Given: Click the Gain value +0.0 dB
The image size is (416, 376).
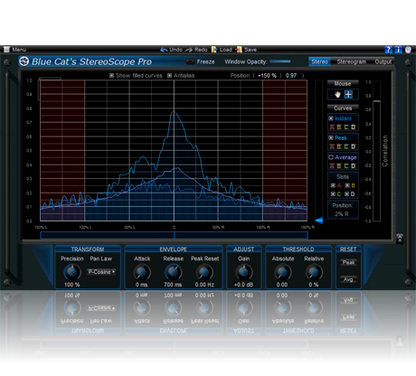Looking at the screenshot, I should tap(244, 285).
